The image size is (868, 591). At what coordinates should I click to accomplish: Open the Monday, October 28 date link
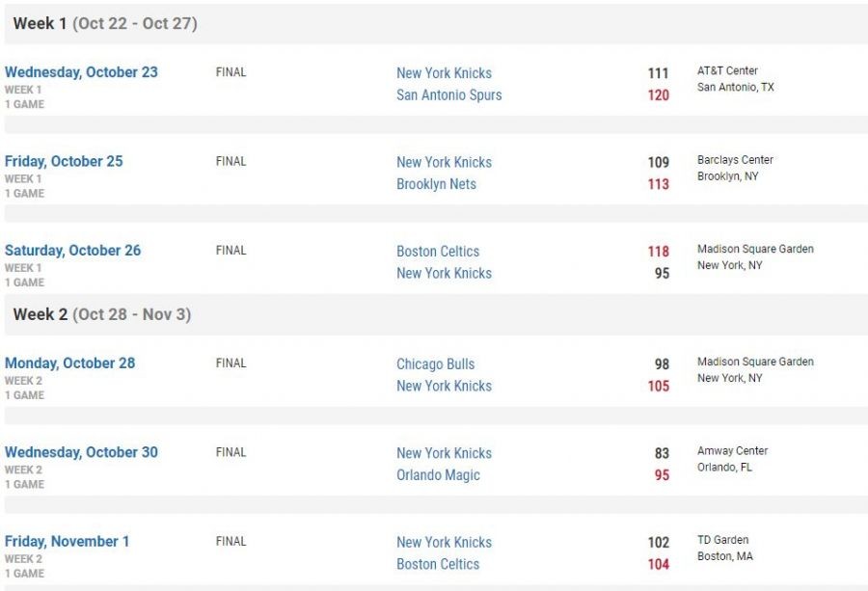pyautogui.click(x=69, y=363)
